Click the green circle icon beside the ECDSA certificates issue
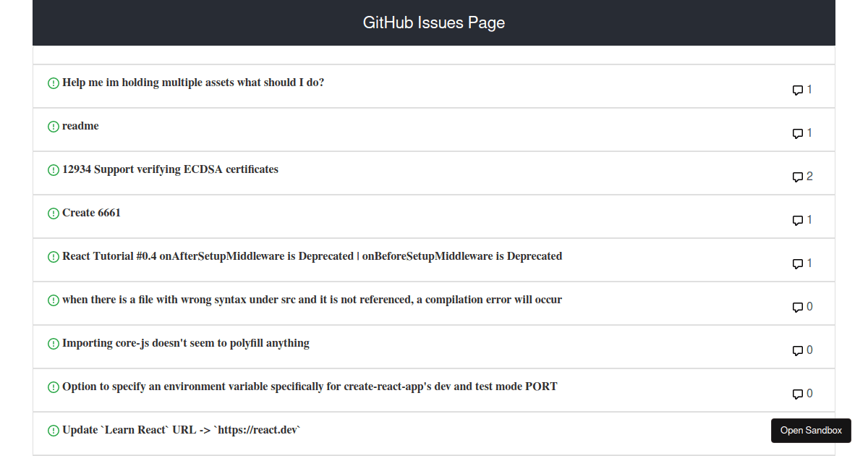Viewport: 868px width, 456px height. click(54, 169)
